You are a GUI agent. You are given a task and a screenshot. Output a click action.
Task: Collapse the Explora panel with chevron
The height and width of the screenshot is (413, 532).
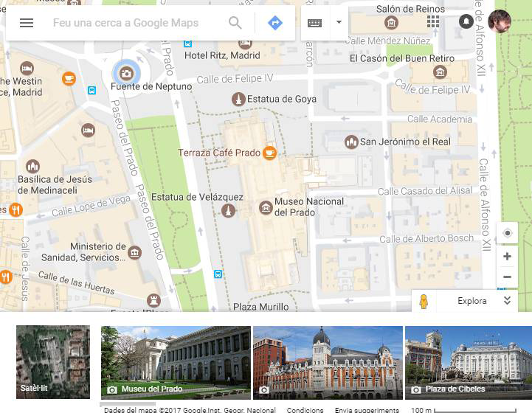click(507, 301)
